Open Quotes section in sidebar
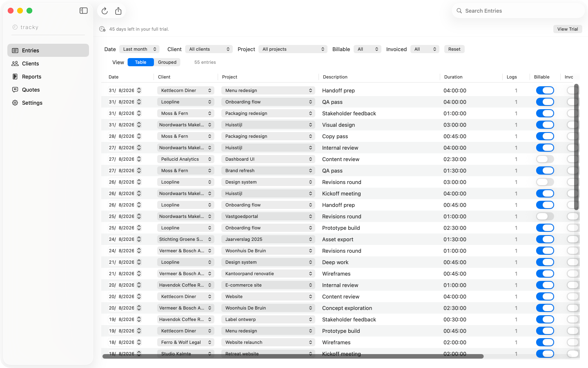588x368 pixels. 48,90
